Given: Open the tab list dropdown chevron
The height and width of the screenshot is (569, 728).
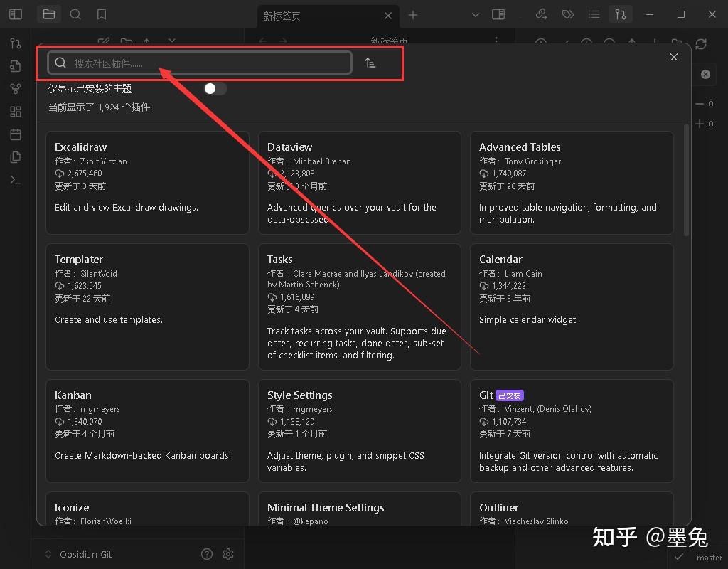Looking at the screenshot, I should [475, 14].
